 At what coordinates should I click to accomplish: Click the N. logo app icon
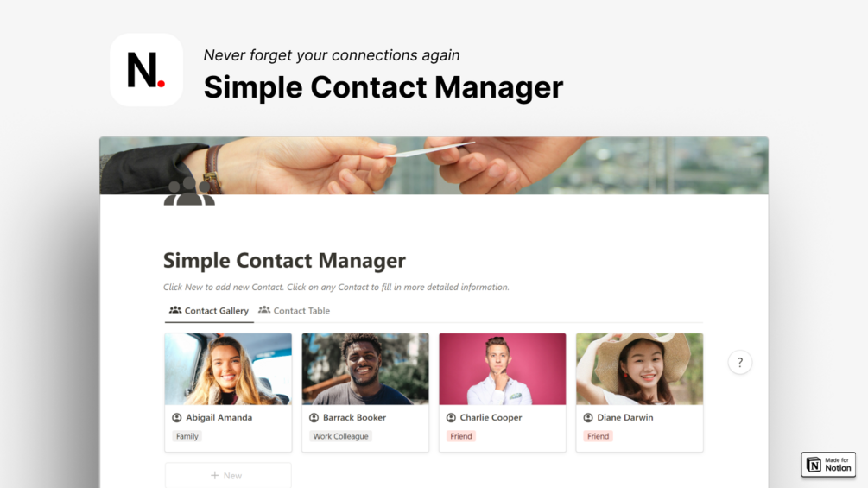click(146, 70)
